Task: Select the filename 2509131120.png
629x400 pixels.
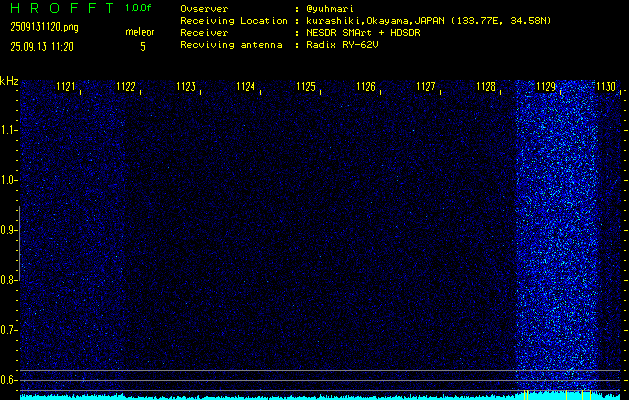Action: point(45,27)
